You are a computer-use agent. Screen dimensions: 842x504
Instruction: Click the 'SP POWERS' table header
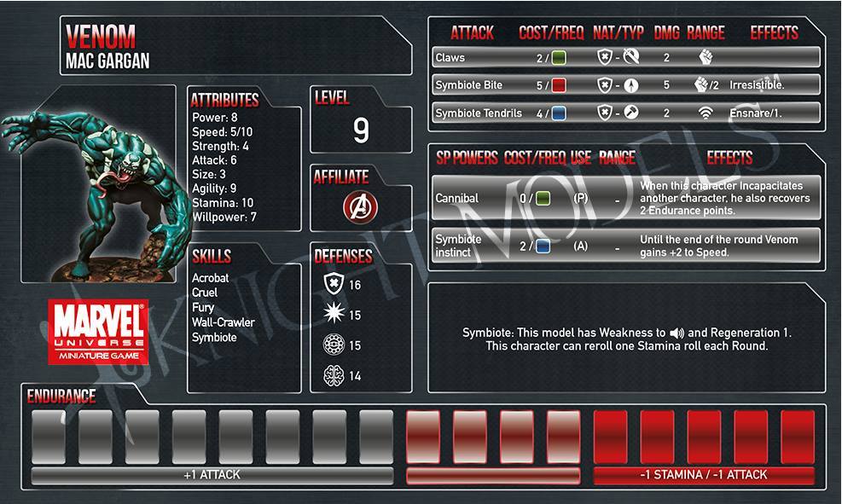[467, 158]
